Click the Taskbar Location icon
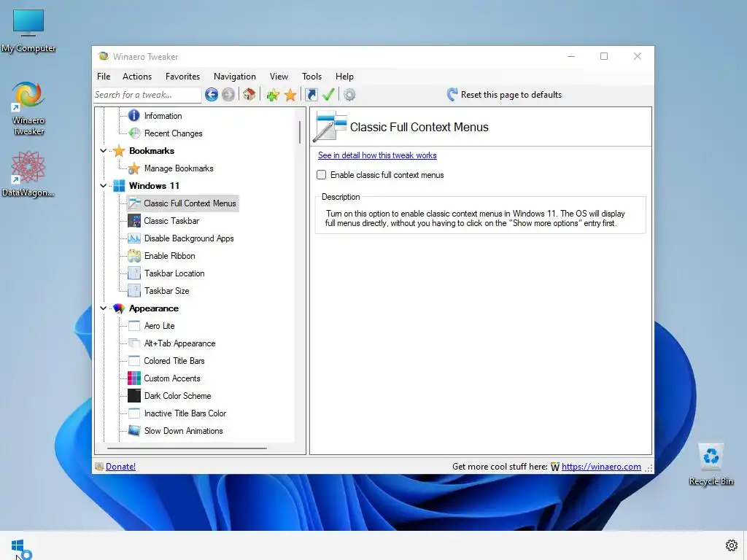 pos(134,273)
